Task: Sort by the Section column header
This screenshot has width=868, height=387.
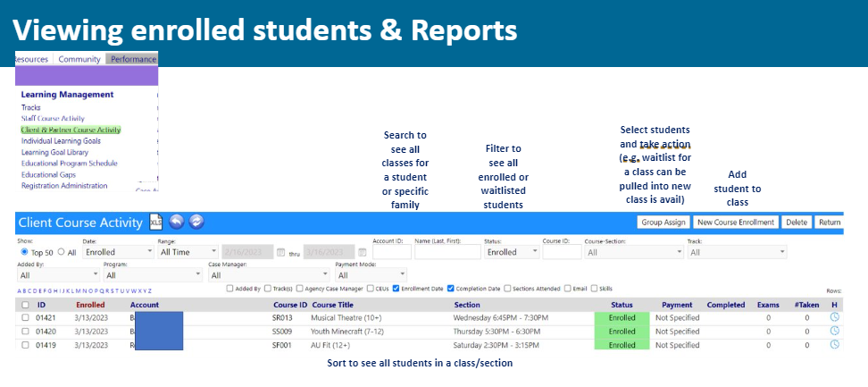Action: tap(467, 305)
